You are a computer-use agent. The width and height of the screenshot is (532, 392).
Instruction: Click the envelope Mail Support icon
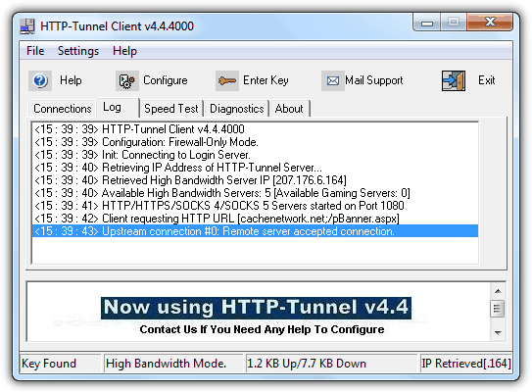333,80
